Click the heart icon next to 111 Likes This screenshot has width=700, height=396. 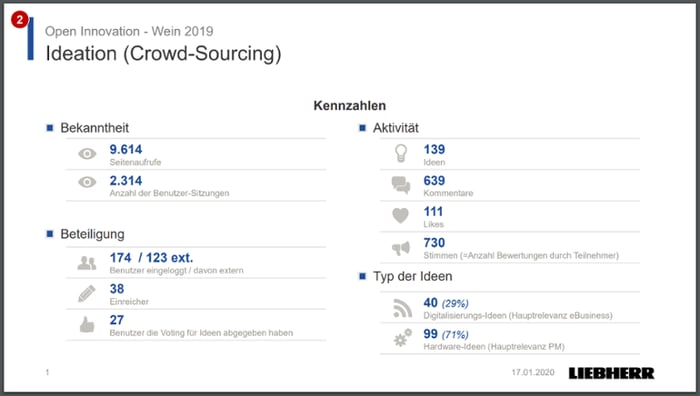(400, 216)
